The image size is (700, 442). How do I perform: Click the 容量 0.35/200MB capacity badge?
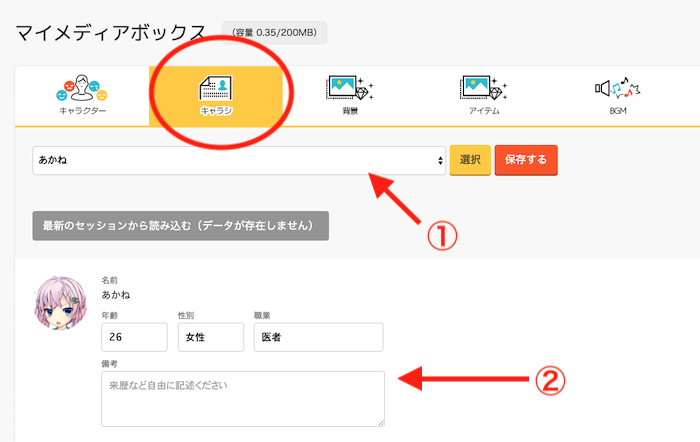coord(274,33)
